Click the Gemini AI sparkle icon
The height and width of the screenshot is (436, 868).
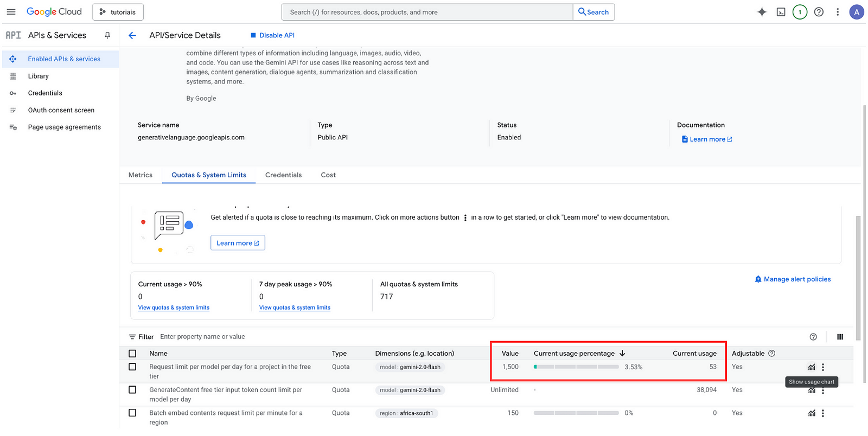coord(762,12)
